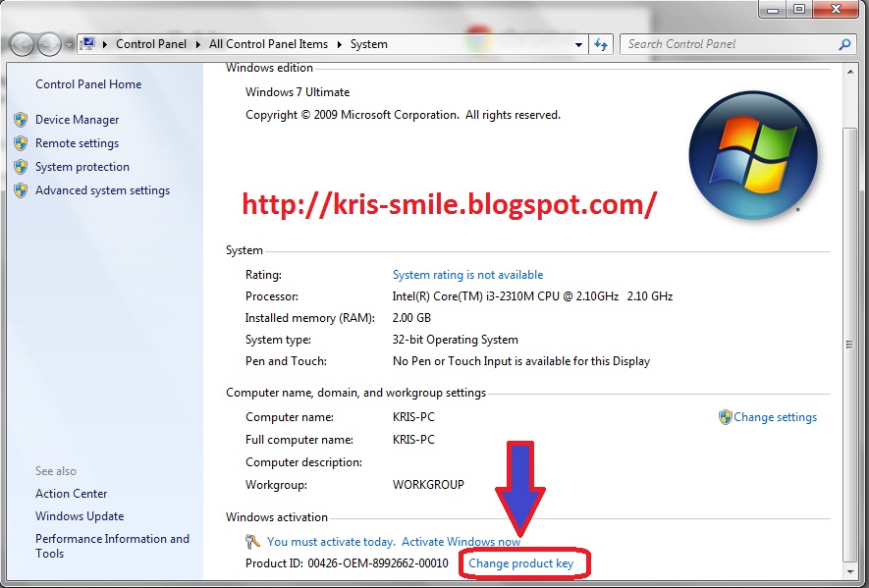Open Advanced system settings
This screenshot has width=869, height=588.
[x=102, y=190]
